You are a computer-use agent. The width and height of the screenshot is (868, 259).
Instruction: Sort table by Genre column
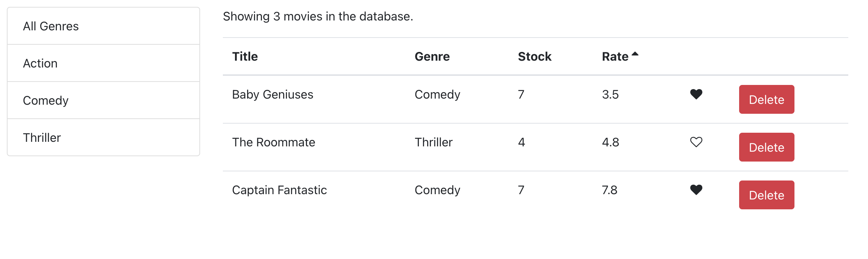pyautogui.click(x=432, y=57)
